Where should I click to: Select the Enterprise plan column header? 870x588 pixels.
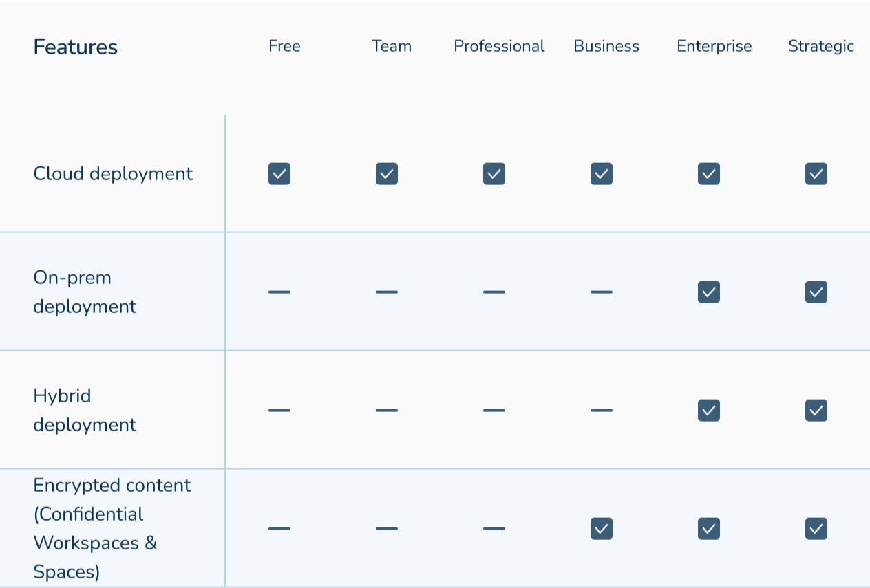(x=714, y=46)
